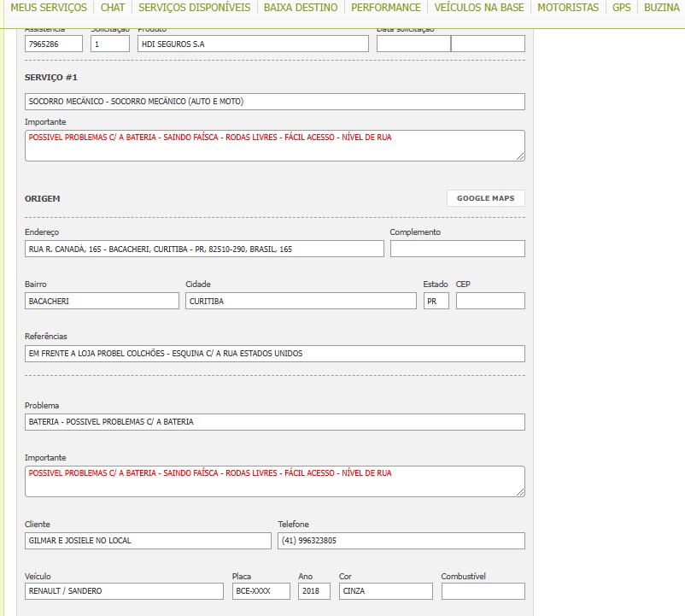Focus the empty Complemento field
Viewport: 685px width, 616px height.
tap(457, 249)
